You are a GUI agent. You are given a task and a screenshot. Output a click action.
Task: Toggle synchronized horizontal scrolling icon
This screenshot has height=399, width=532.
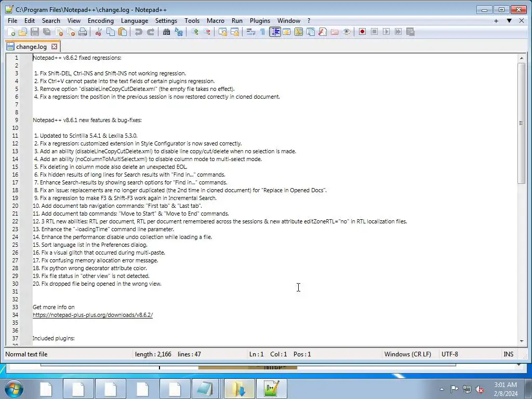click(235, 32)
